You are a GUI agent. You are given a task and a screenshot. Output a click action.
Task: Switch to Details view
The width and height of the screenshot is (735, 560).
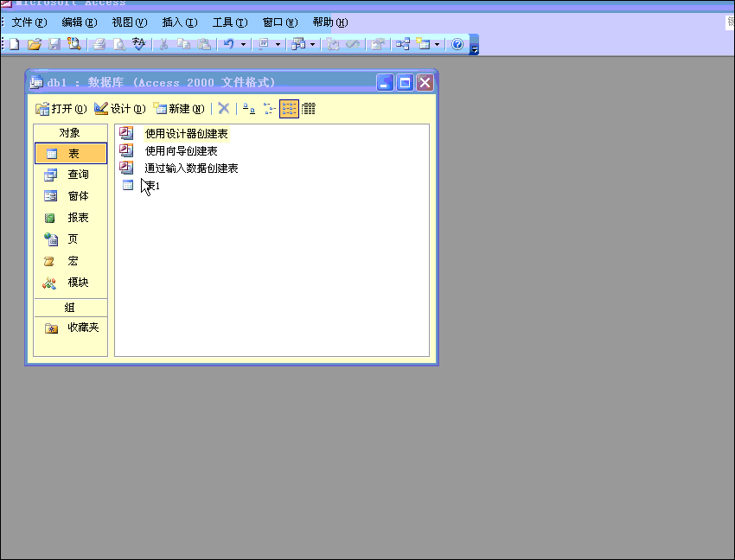coord(309,109)
